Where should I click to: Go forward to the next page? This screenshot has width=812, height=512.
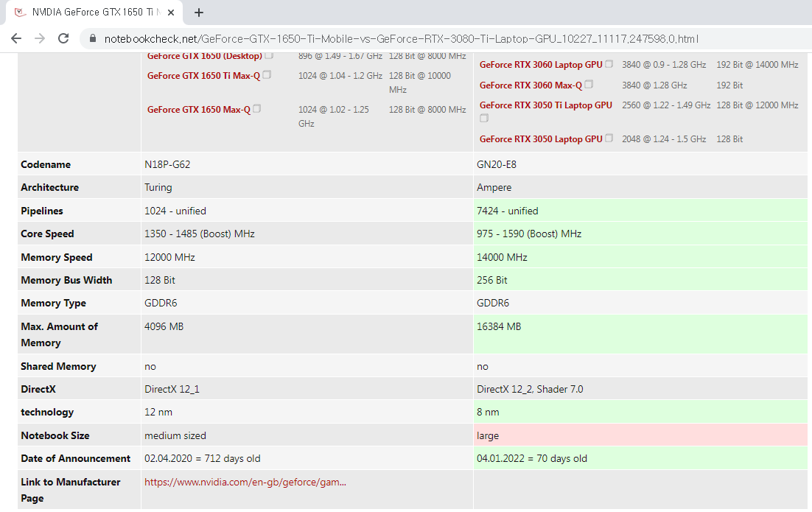pyautogui.click(x=40, y=38)
